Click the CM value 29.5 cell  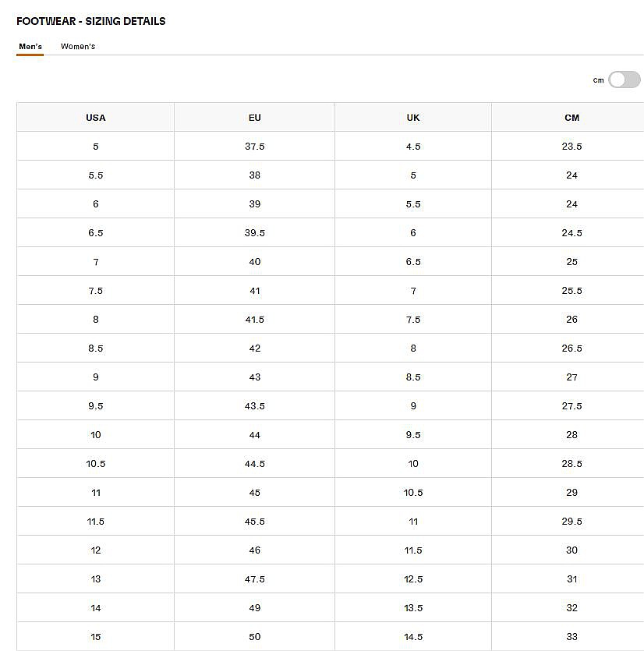(571, 521)
